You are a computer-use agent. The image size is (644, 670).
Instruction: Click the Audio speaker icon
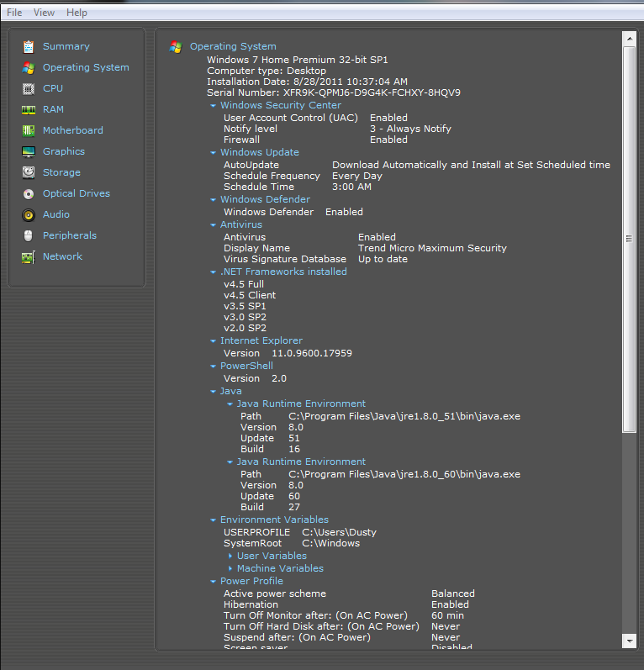29,215
